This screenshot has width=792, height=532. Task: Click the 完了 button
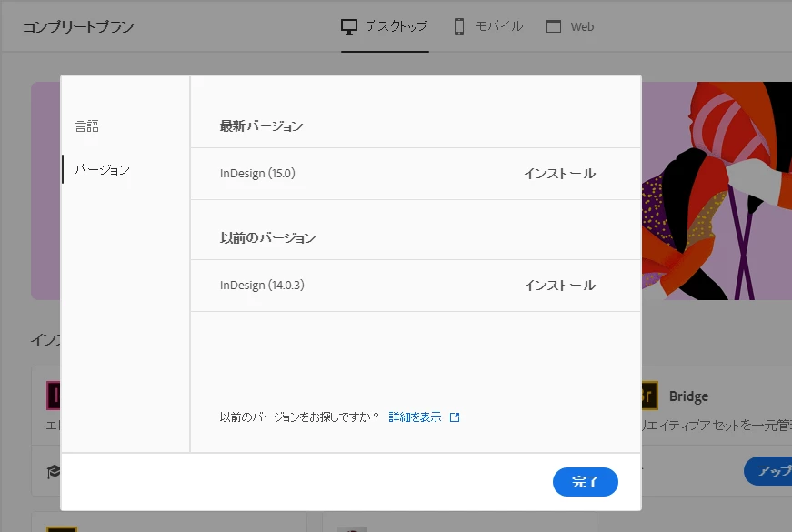(x=586, y=482)
